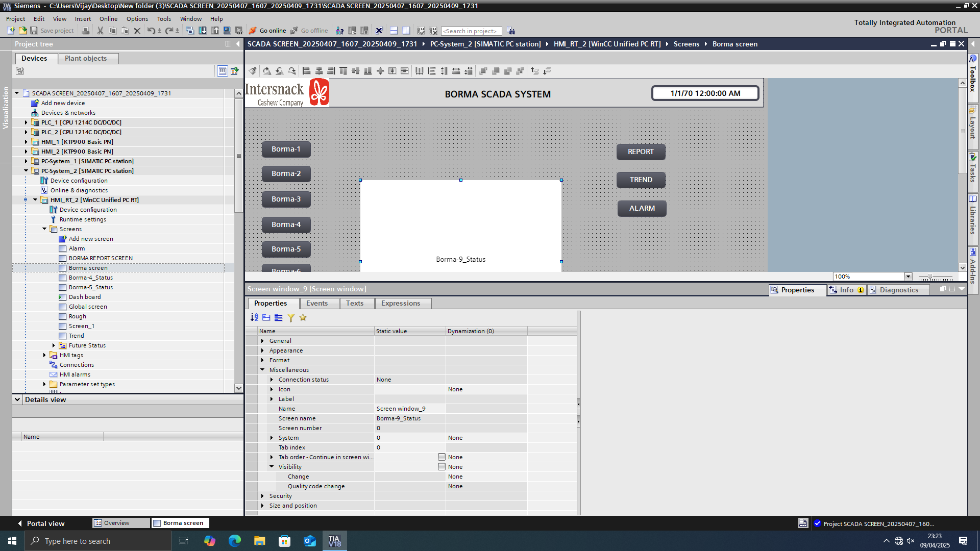980x551 pixels.
Task: Click the Compile icon in main toolbar
Action: click(190, 31)
